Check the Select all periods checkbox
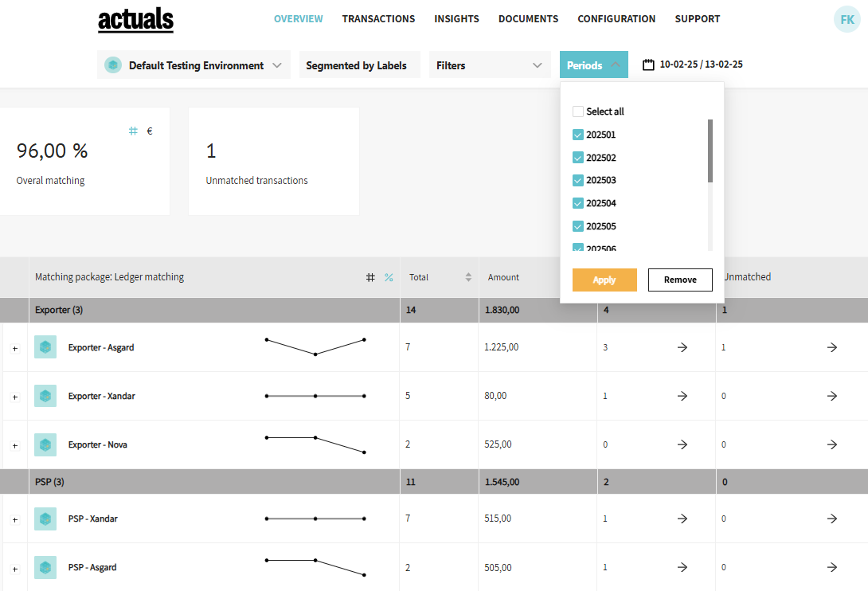 pos(578,112)
